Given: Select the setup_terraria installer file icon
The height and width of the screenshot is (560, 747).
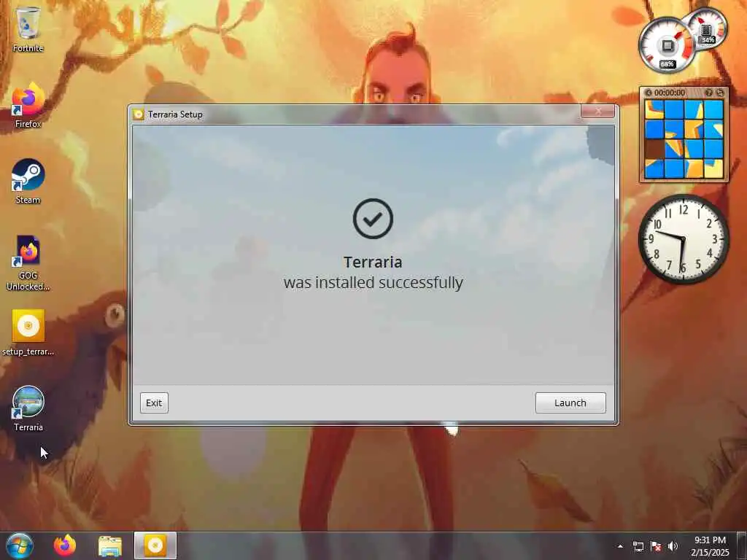Looking at the screenshot, I should 28,332.
